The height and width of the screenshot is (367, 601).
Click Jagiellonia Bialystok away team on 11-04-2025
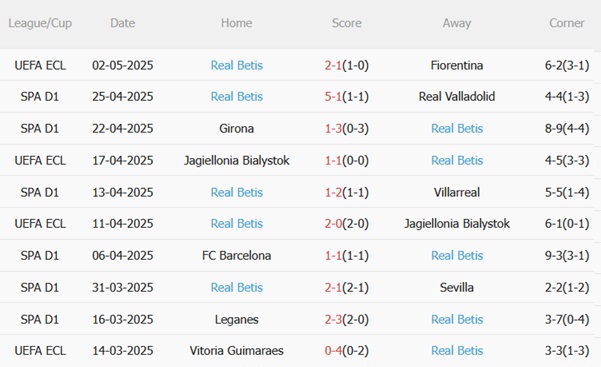457,224
